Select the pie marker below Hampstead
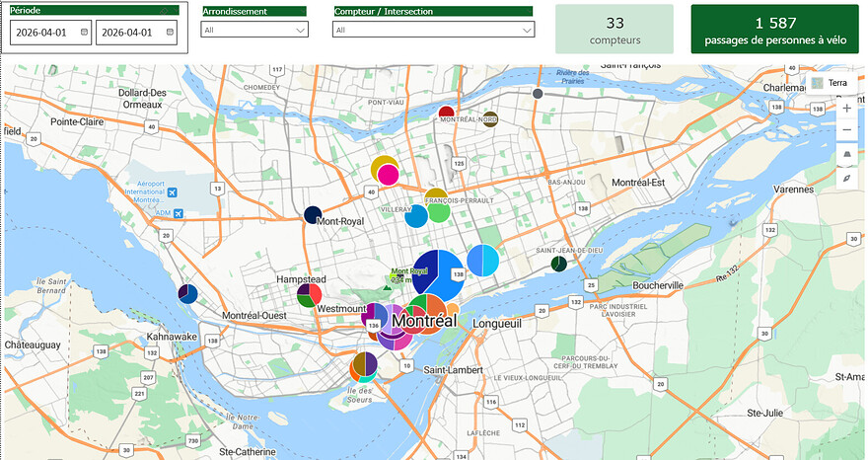This screenshot has height=460, width=868. tap(310, 295)
